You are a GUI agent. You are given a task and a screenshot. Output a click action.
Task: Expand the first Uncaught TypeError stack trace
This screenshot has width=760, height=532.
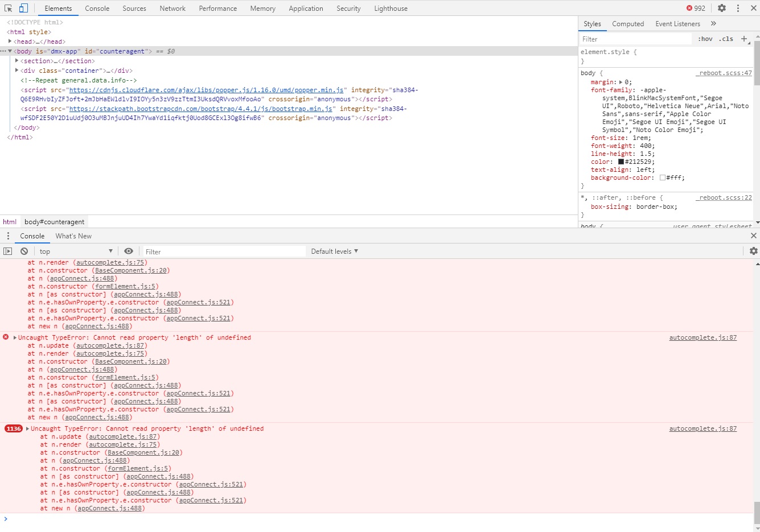tap(15, 337)
